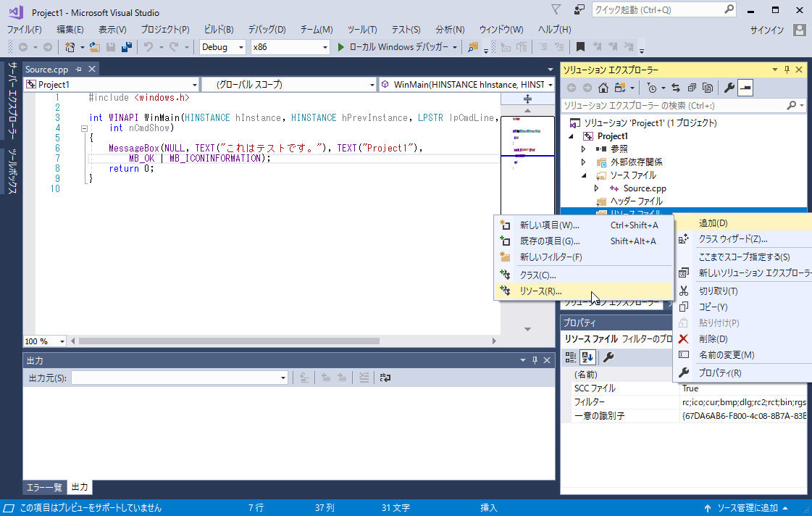Toggle auto-hide pin of Solution Explorer
The image size is (812, 516).
(787, 70)
